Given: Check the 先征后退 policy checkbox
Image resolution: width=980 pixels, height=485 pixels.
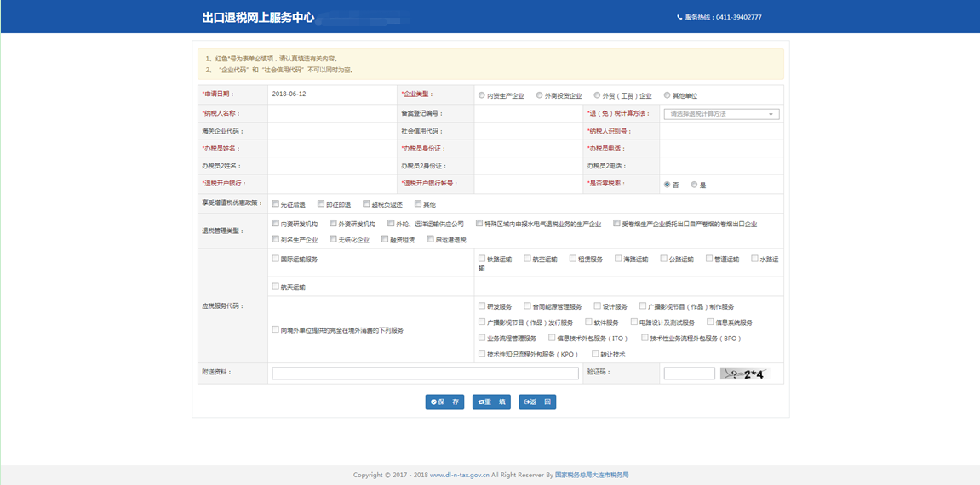Looking at the screenshot, I should [x=275, y=204].
